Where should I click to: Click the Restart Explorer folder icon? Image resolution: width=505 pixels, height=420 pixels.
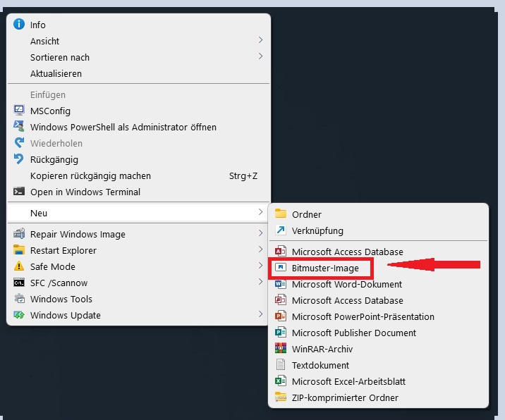click(18, 249)
